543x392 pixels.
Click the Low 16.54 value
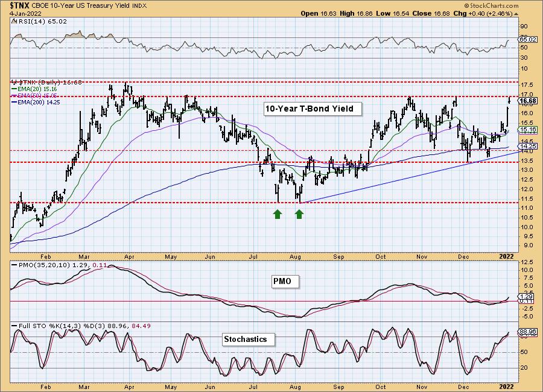(x=392, y=13)
